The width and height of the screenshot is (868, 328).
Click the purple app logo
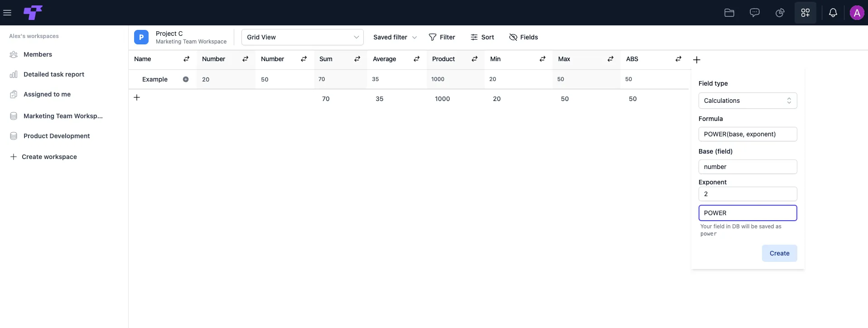[33, 13]
